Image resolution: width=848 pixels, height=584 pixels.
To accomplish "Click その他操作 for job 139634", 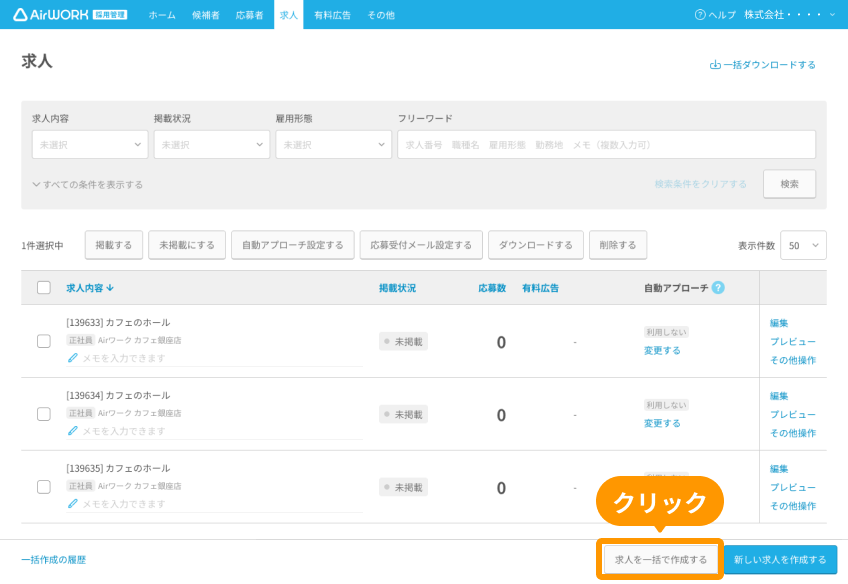I will click(793, 433).
